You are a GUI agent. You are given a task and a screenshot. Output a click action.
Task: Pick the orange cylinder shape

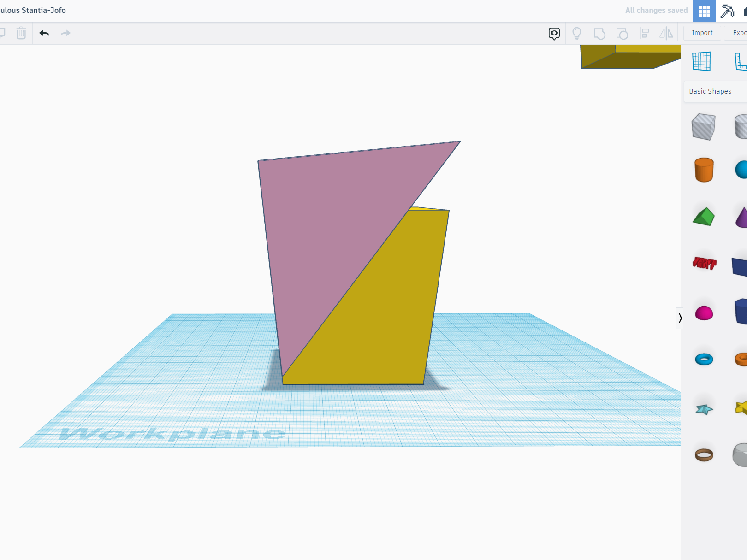coord(704,170)
